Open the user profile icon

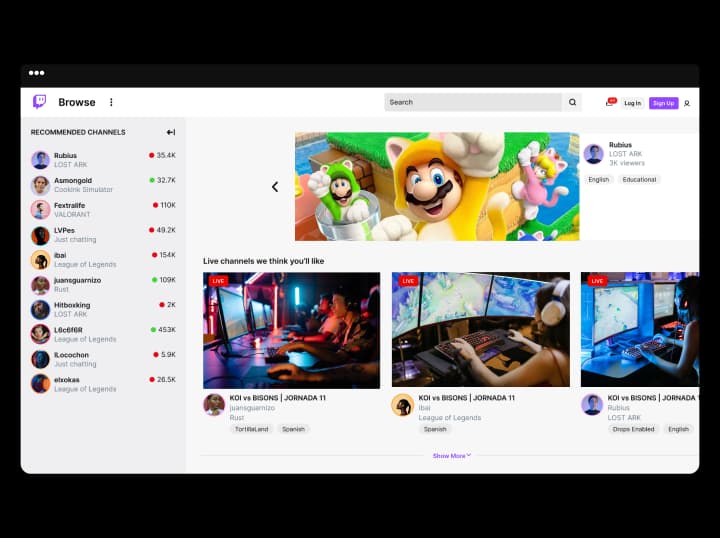[x=687, y=103]
